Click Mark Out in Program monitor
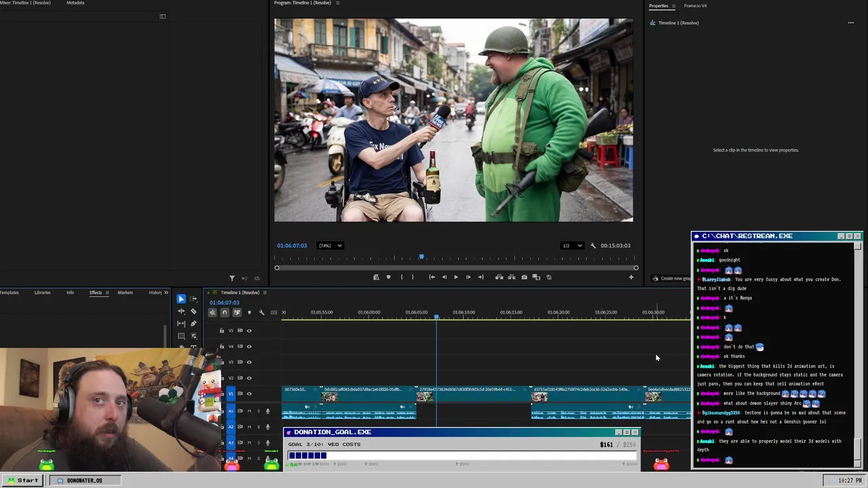The image size is (868, 488). point(412,277)
